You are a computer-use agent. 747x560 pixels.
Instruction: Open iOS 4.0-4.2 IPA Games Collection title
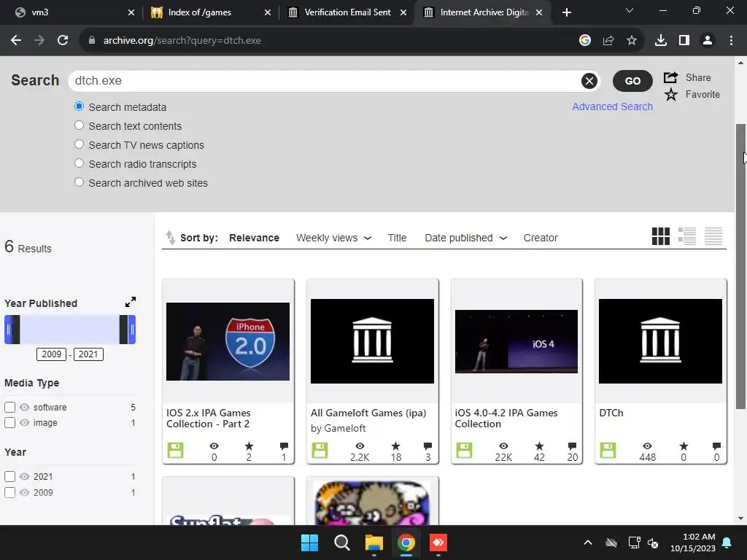506,418
